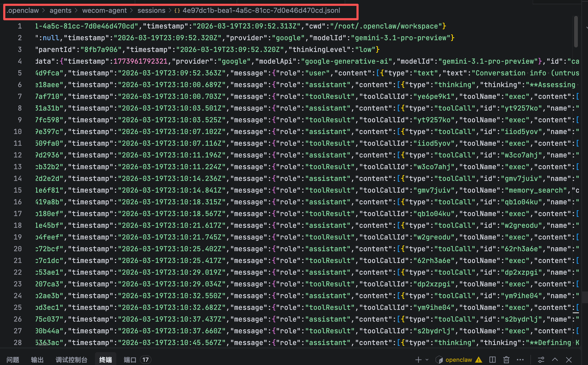Click the jsonl filename breadcrumb

point(261,10)
